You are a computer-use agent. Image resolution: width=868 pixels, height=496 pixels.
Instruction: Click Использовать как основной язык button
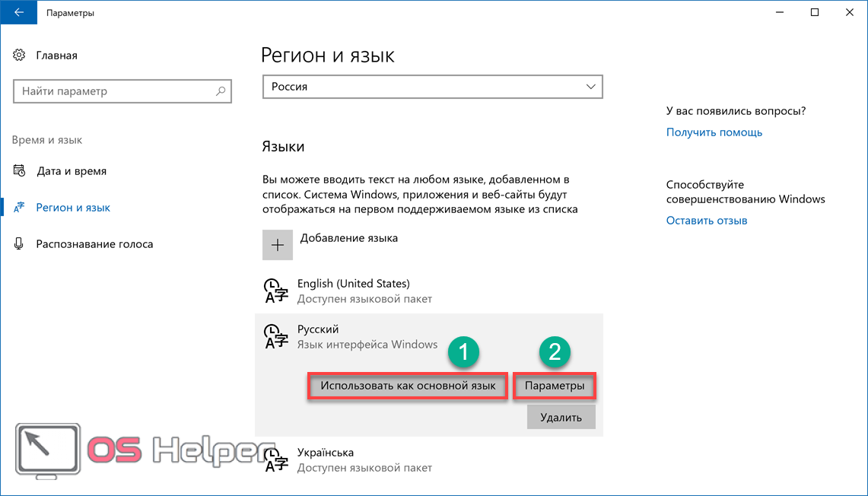(408, 386)
